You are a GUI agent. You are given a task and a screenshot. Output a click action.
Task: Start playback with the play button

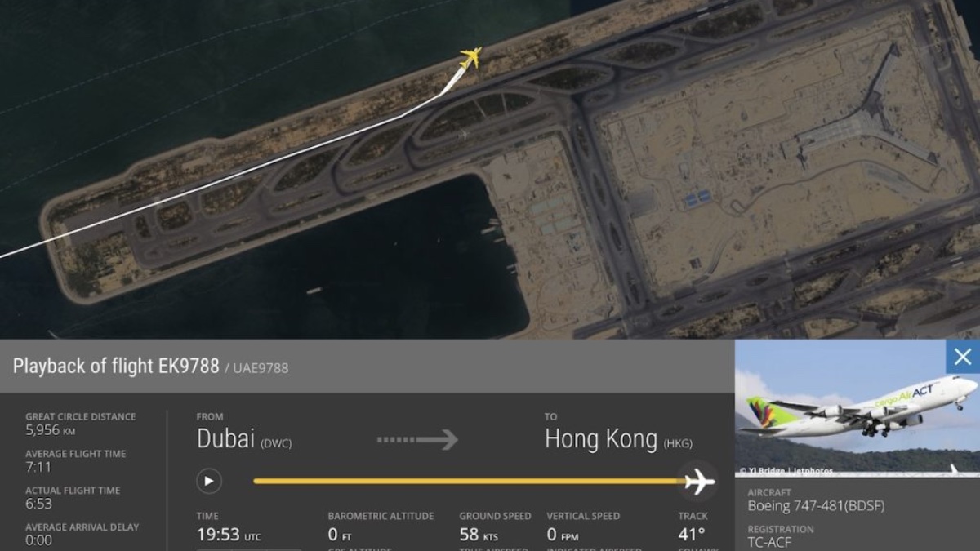point(209,481)
